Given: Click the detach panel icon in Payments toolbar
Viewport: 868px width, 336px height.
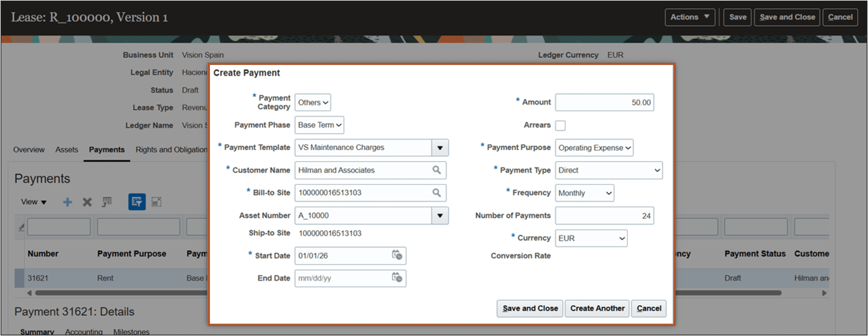Looking at the screenshot, I should click(x=156, y=201).
